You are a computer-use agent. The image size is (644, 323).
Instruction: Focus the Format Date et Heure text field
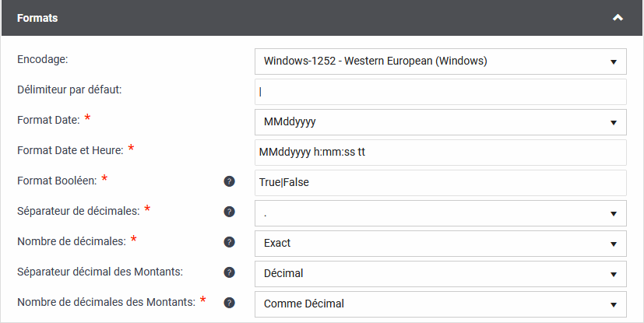(x=440, y=152)
